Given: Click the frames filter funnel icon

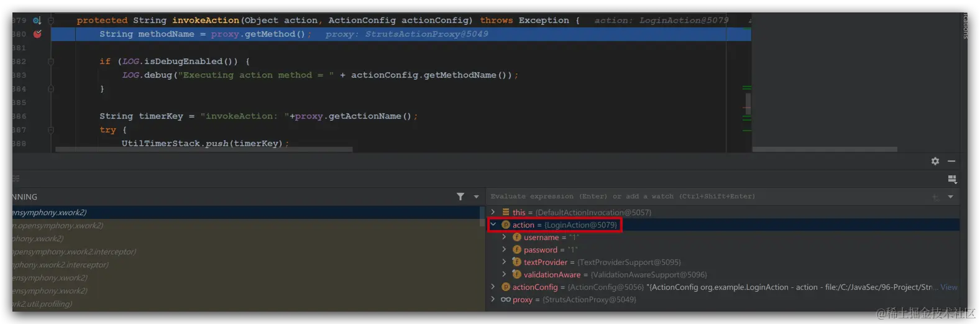Looking at the screenshot, I should pos(460,197).
